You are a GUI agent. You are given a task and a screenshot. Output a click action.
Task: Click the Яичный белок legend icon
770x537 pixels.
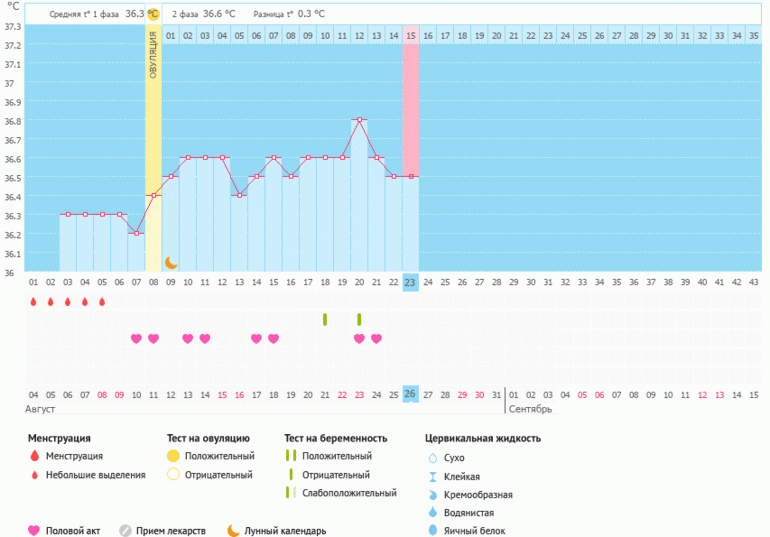point(434,531)
